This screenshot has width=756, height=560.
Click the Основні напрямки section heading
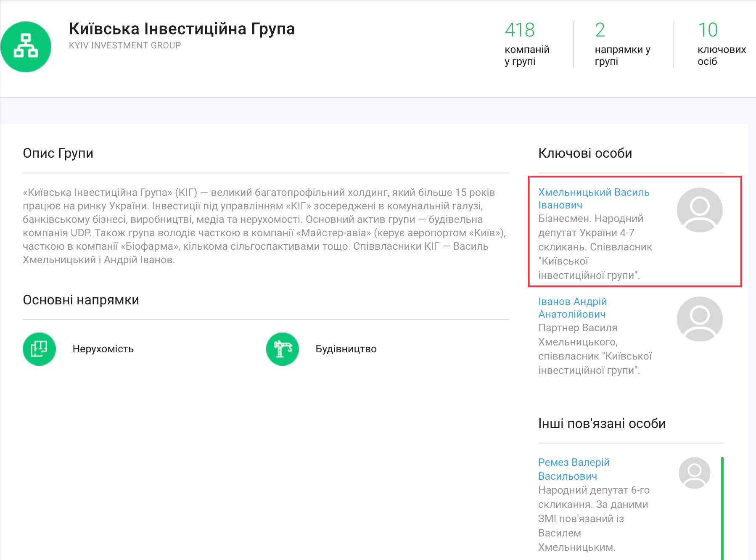click(x=81, y=300)
